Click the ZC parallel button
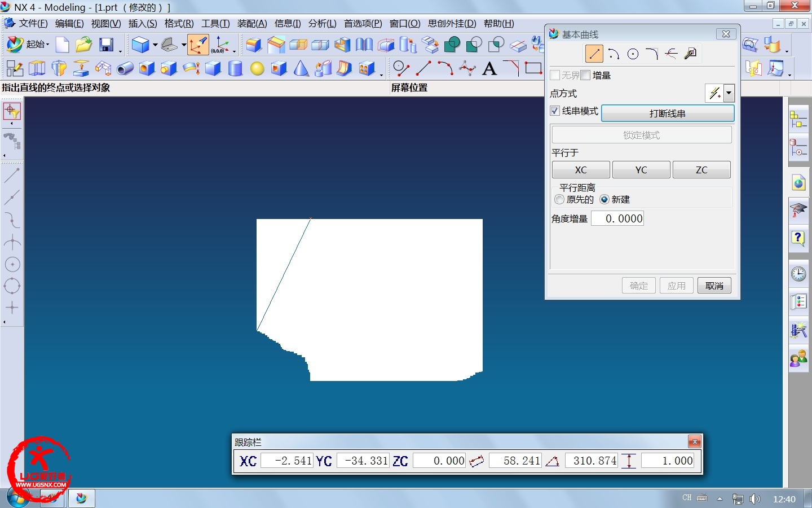The width and height of the screenshot is (812, 508). tap(701, 170)
